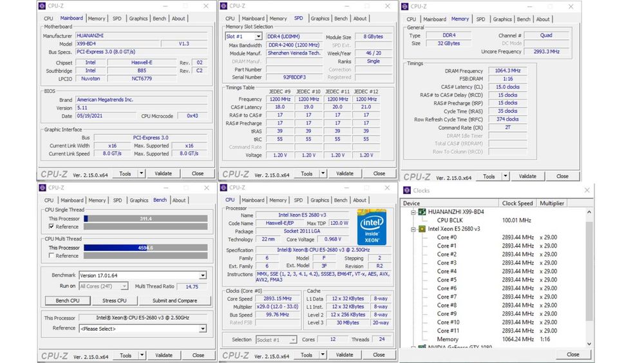644x363 pixels.
Task: Click the CPU-Z title icon in the SPD window
Action: [x=223, y=6]
